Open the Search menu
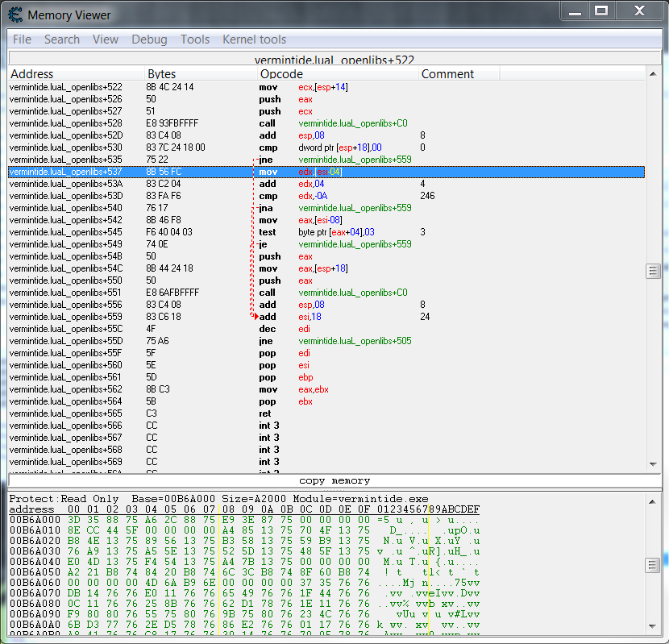This screenshot has width=669, height=644. 61,39
